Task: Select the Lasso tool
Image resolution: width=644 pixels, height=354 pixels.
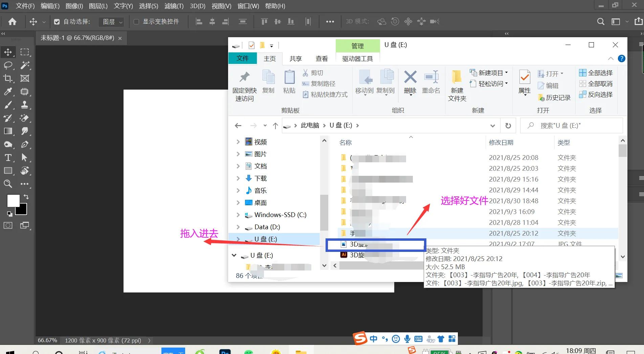Action: 8,65
